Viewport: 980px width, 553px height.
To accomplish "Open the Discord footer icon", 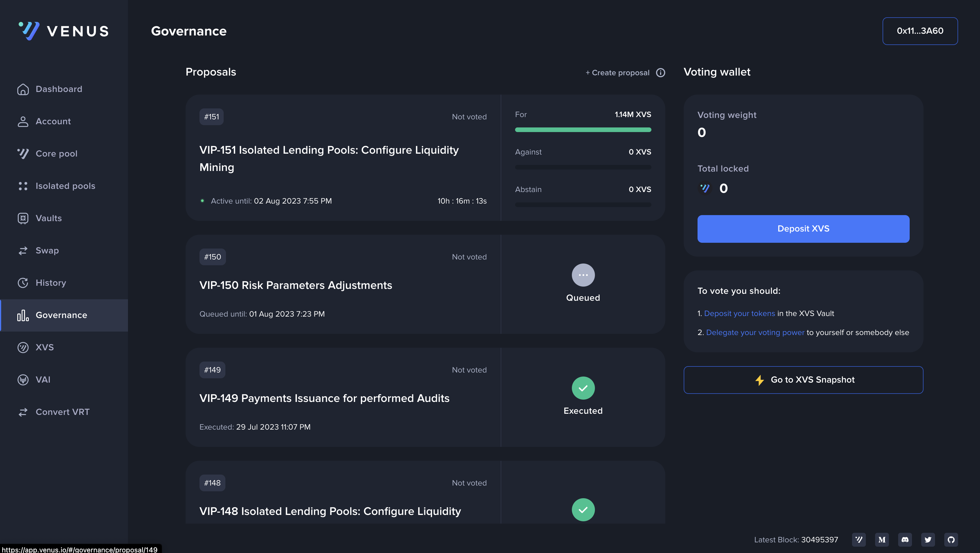I will (905, 539).
